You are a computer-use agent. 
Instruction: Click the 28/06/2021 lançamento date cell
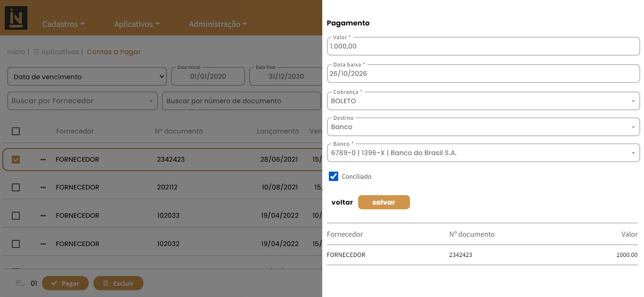coord(279,159)
